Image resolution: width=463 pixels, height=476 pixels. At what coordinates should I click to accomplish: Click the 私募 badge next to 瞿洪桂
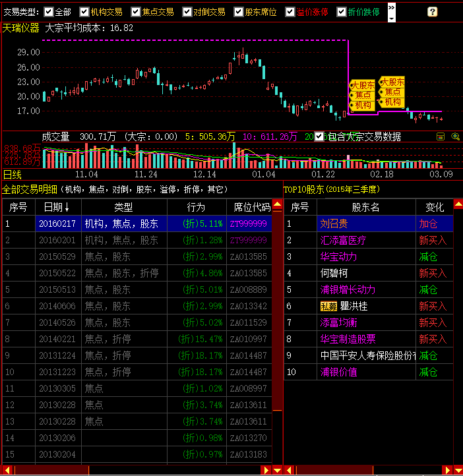click(x=328, y=306)
